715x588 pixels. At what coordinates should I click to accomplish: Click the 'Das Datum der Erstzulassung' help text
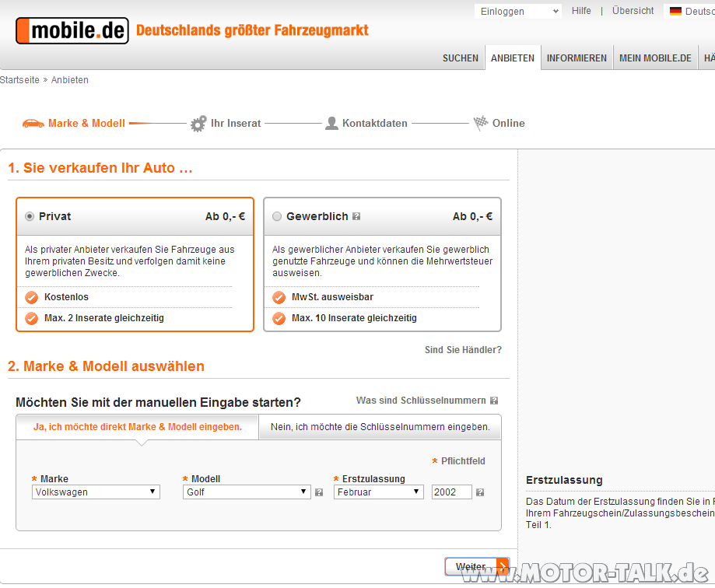point(620,513)
